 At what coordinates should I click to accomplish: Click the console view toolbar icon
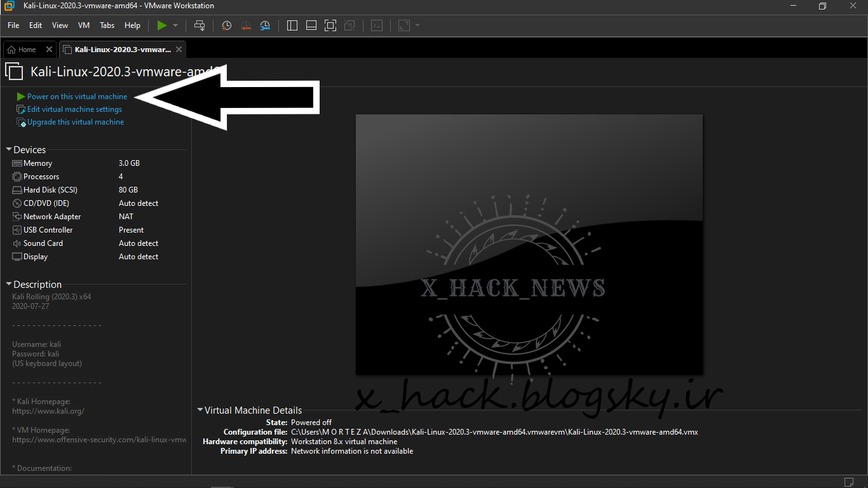(x=377, y=25)
